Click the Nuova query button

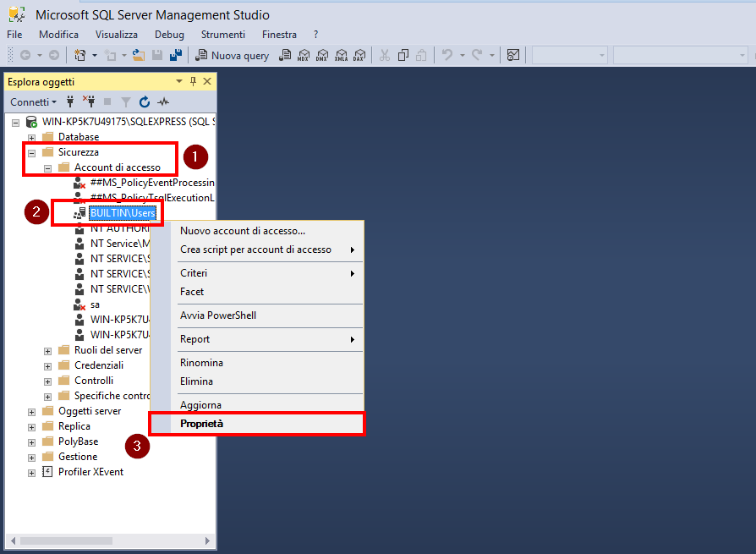coord(233,56)
